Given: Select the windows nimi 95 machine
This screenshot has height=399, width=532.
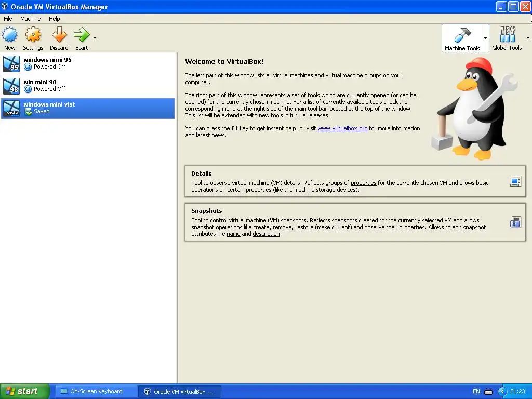Looking at the screenshot, I should pyautogui.click(x=88, y=63).
